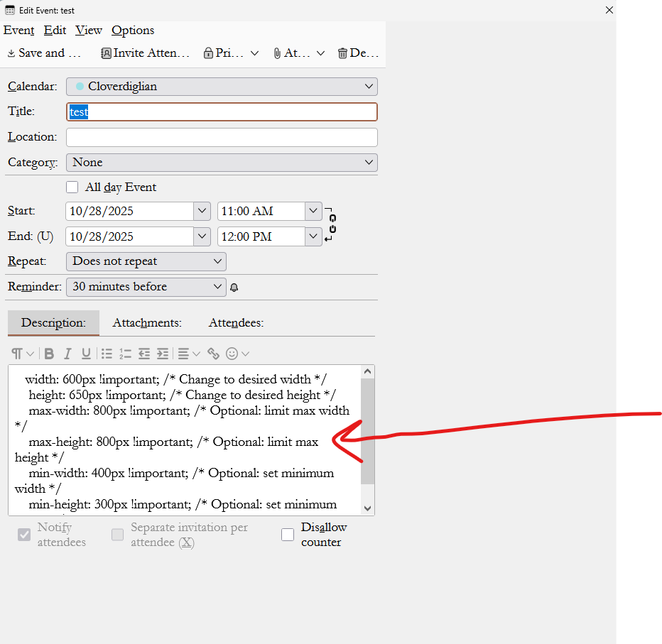Open the Attach dropdown arrow
Screen dimensions: 662x644
[320, 53]
